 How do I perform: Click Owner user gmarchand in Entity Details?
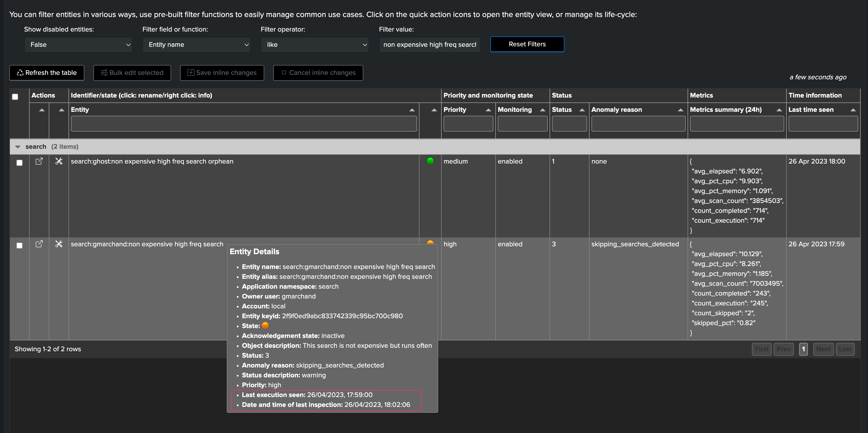[279, 296]
